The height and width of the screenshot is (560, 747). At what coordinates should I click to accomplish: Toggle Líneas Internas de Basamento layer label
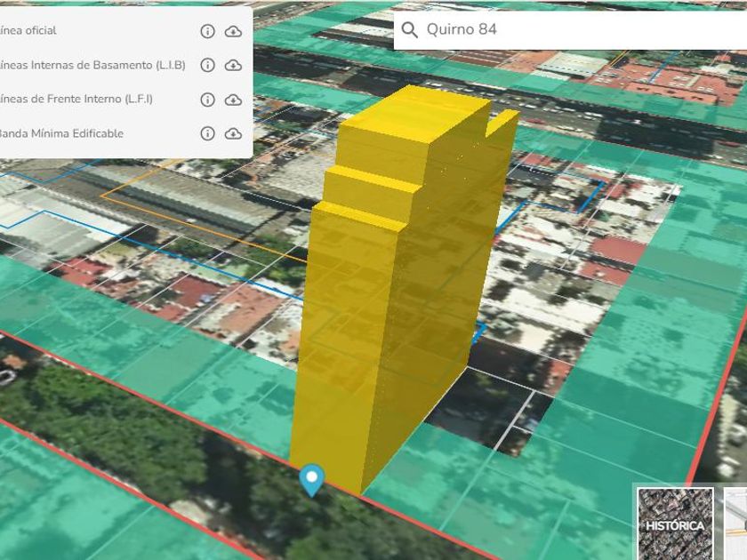[x=92, y=65]
